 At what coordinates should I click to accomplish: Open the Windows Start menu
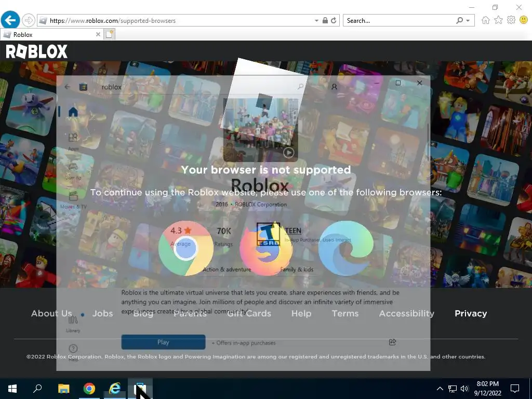(12, 389)
